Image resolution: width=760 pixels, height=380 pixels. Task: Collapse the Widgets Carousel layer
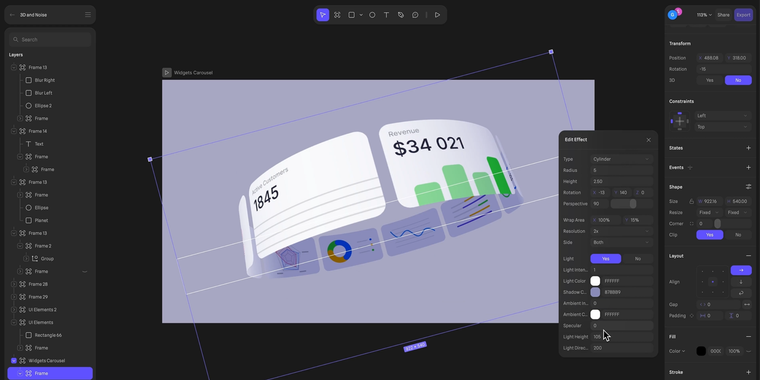click(x=14, y=361)
